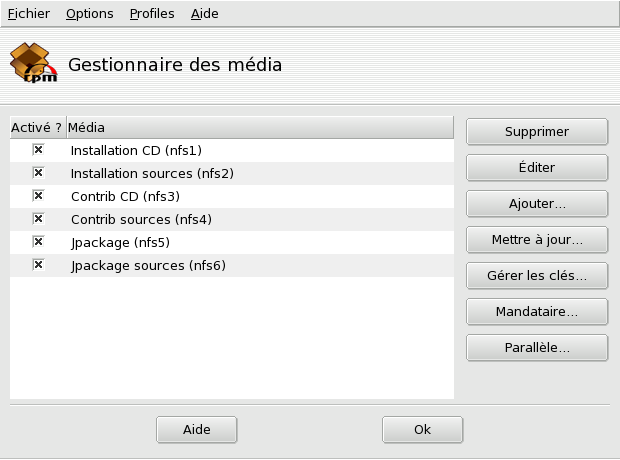Uncheck the Jpackage (nfs5) checkbox
620x460 pixels.
(x=38, y=242)
